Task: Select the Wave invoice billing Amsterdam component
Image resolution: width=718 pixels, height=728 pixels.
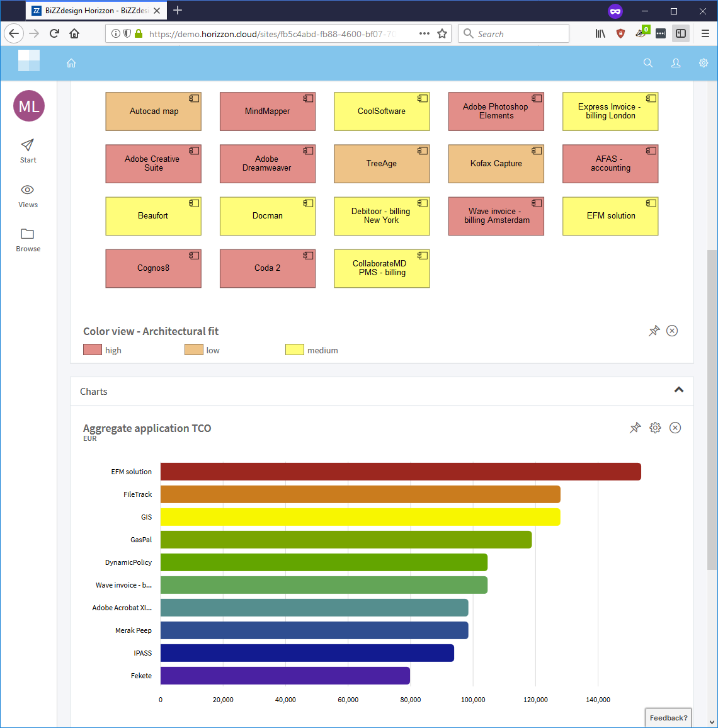Action: tap(496, 217)
